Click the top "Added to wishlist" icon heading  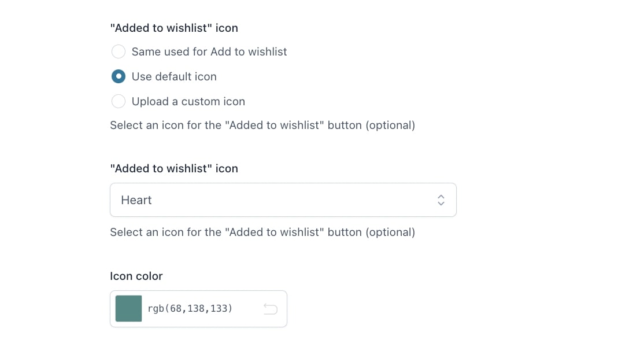(174, 28)
